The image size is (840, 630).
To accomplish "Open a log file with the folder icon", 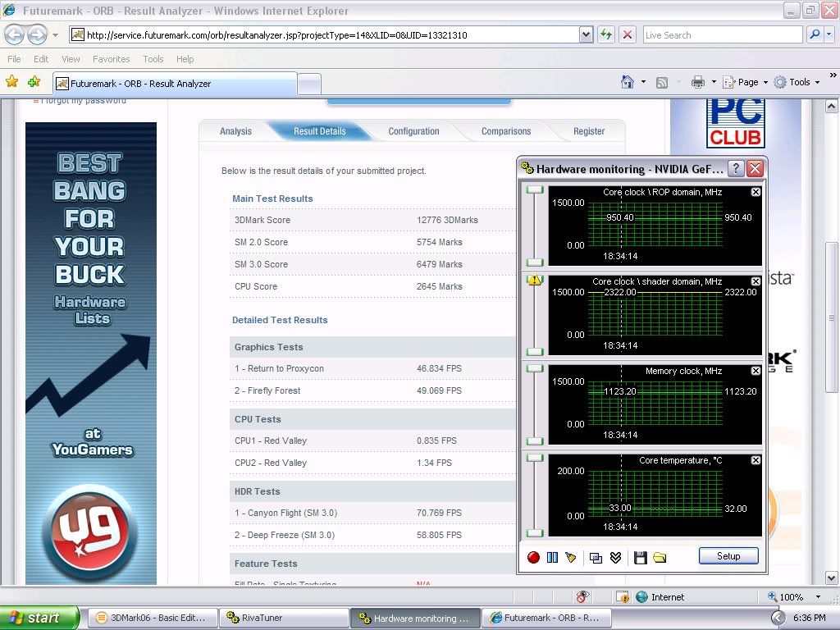I will 660,558.
